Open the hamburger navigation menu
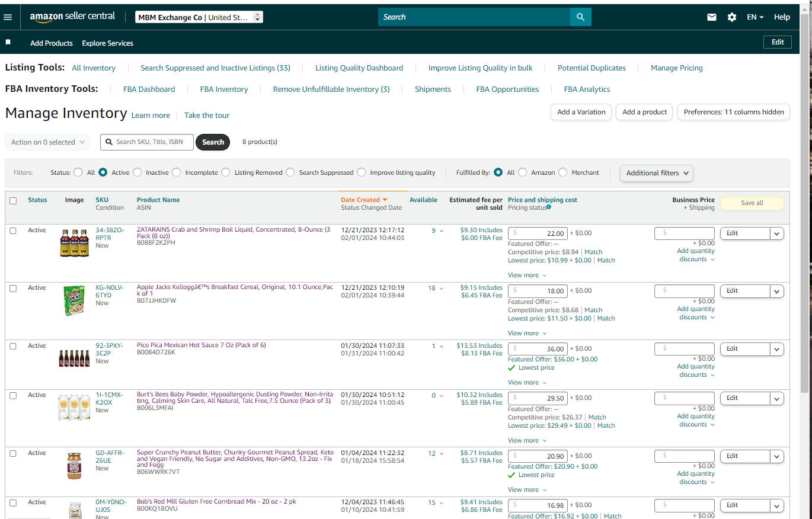This screenshot has width=812, height=519. click(8, 17)
